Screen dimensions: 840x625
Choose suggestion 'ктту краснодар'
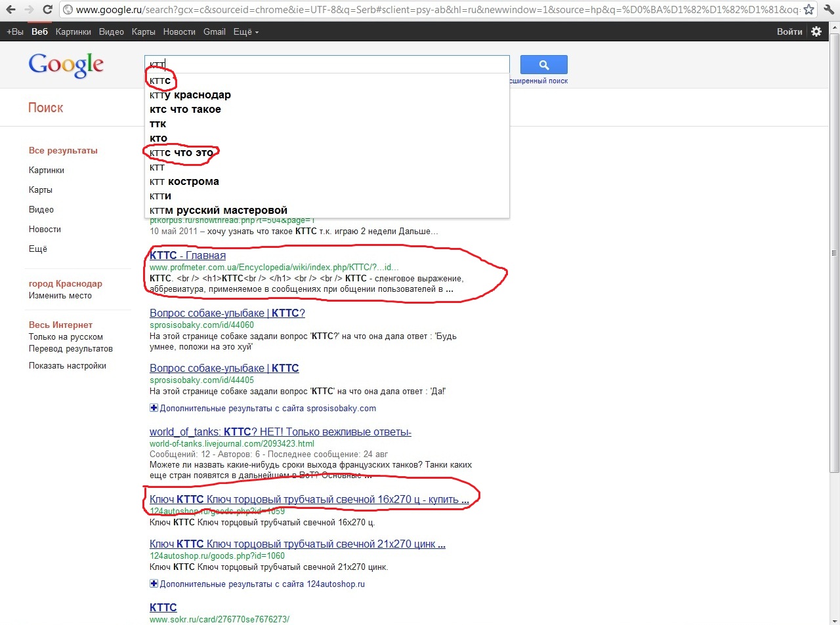pyautogui.click(x=327, y=95)
